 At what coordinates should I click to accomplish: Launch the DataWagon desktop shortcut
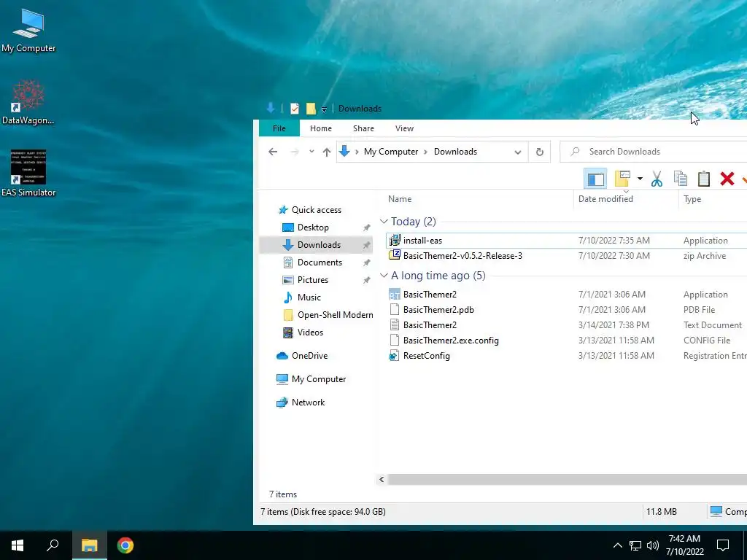pos(28,102)
